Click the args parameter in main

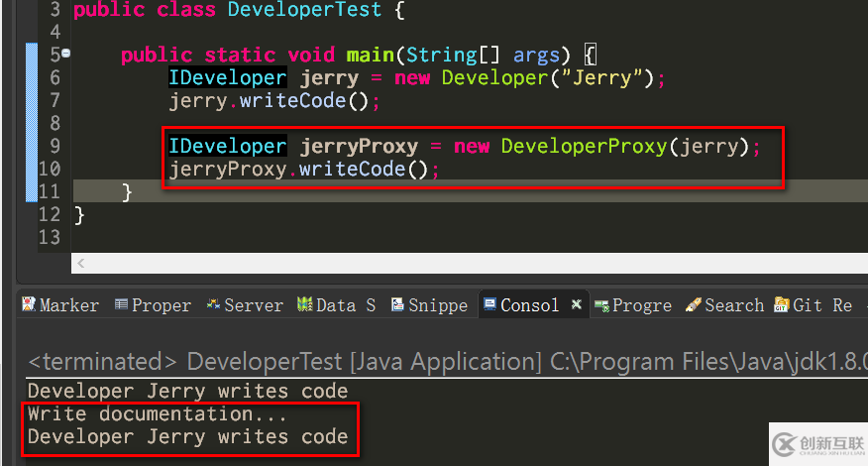[x=536, y=56]
